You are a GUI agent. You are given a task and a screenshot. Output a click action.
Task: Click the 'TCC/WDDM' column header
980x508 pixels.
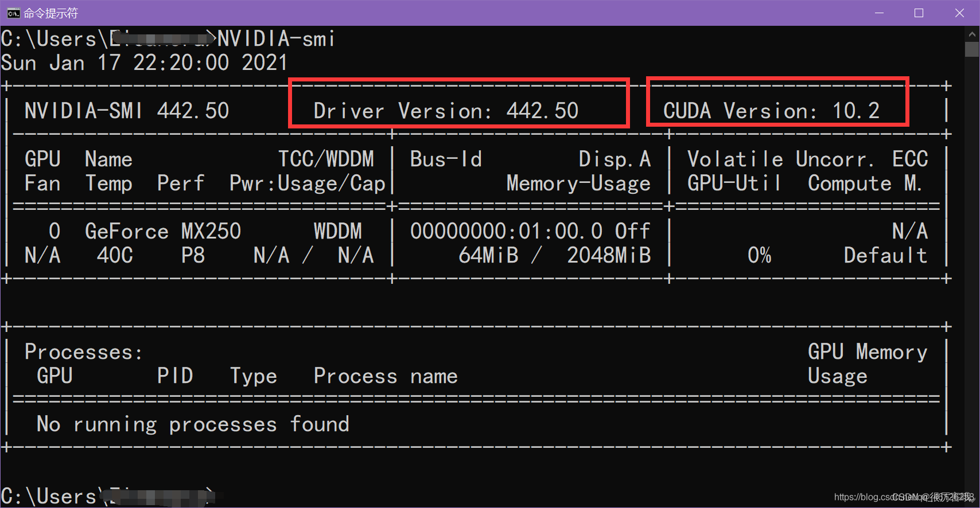[x=326, y=159]
